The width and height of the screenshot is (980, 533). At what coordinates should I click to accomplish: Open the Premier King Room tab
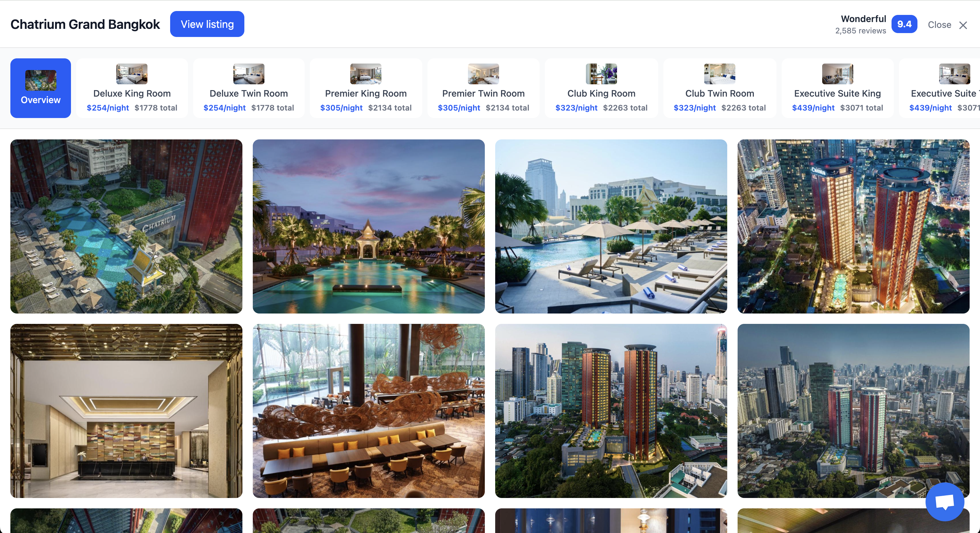point(366,88)
